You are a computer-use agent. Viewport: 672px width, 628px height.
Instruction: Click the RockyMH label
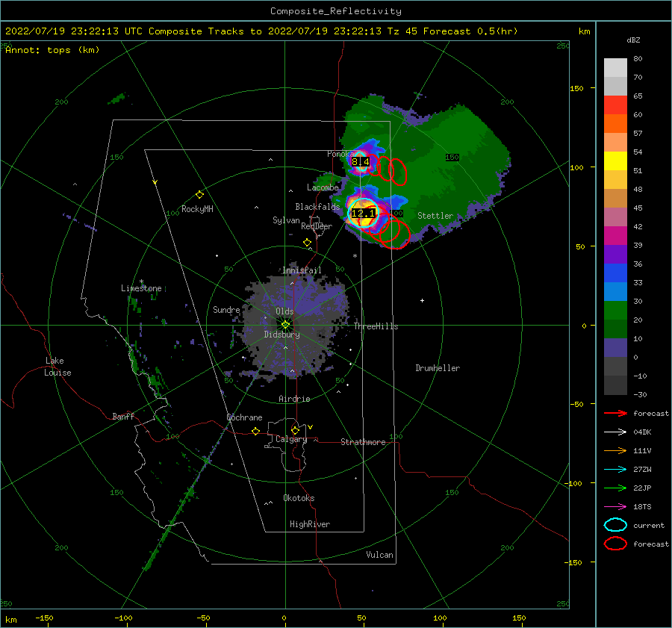(197, 209)
